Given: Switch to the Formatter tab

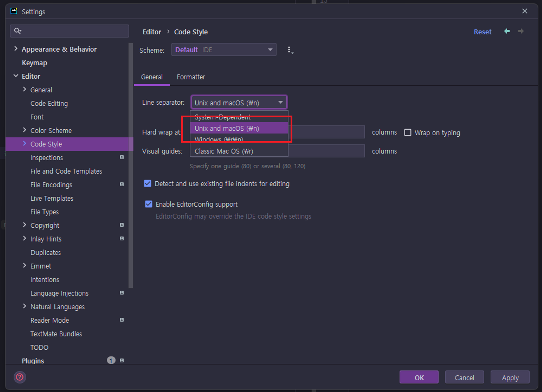Looking at the screenshot, I should tap(191, 77).
